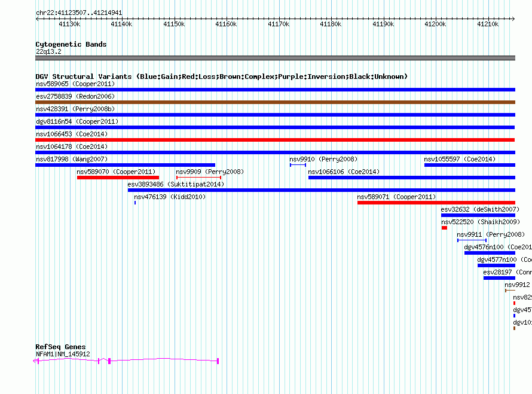Click the chr22:41123507..41214941 coordinate text

point(79,13)
